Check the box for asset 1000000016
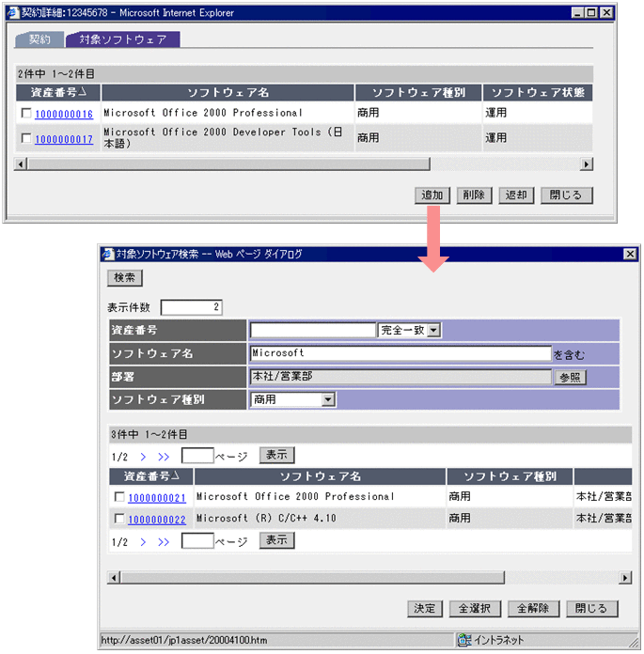The image size is (644, 654). 26,113
